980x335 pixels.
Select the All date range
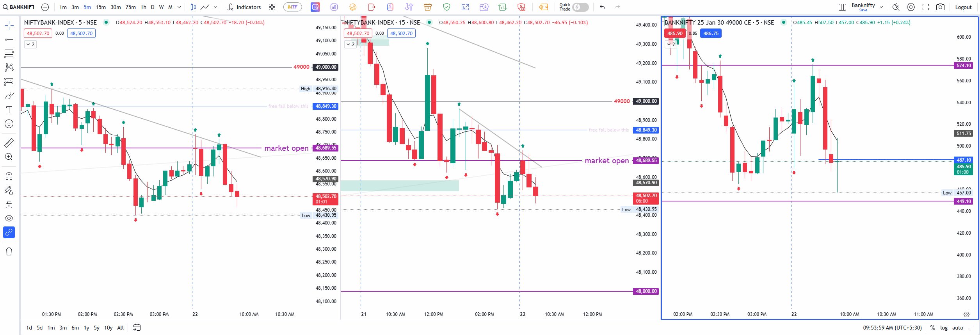[x=121, y=328]
